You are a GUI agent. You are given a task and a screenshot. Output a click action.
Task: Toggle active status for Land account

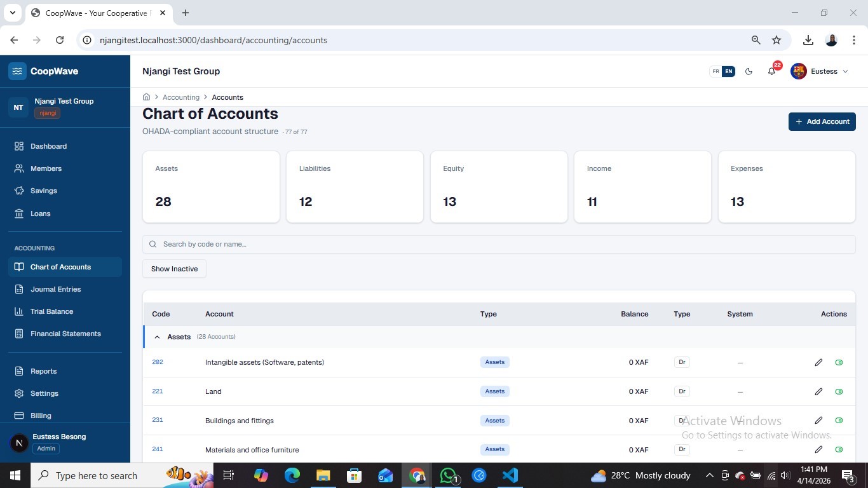(x=839, y=391)
